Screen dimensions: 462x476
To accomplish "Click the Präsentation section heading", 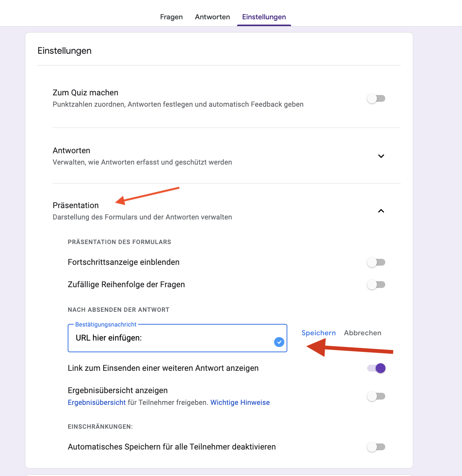I will 76,205.
